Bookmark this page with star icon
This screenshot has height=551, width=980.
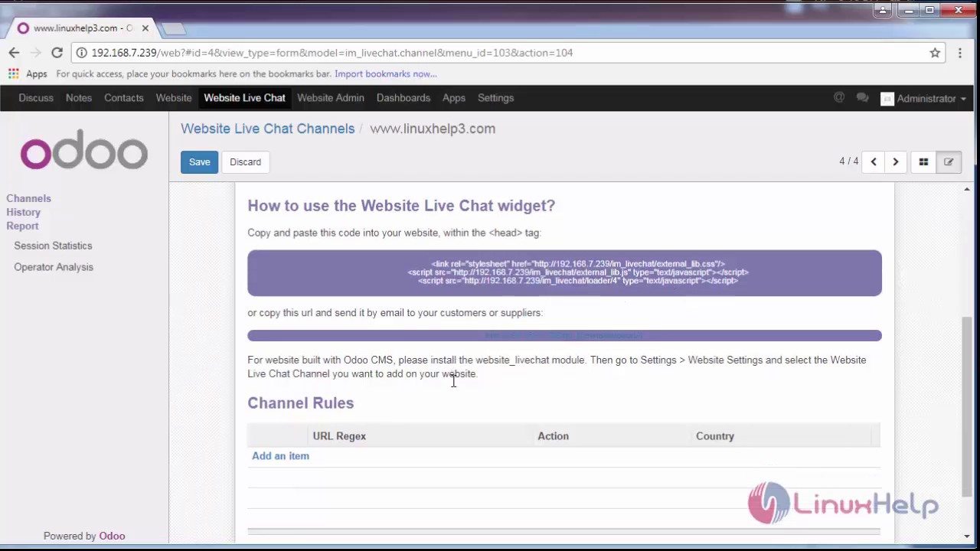click(x=935, y=53)
